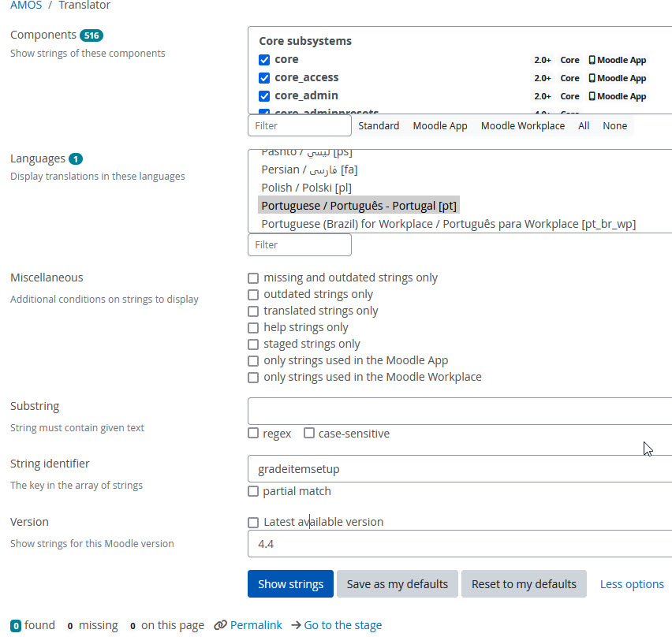Click the Show strings button
The height and width of the screenshot is (637, 672).
coord(290,584)
